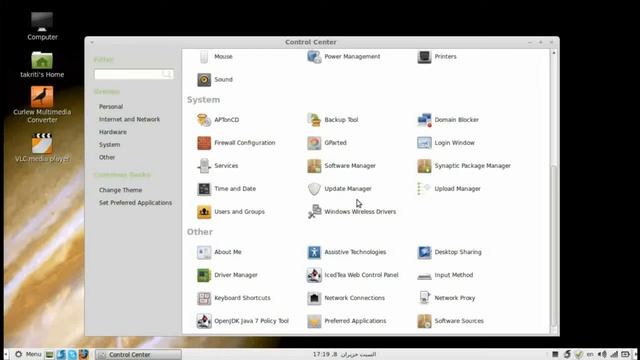Open Assistive Technologies
This screenshot has height=360, width=640.
pyautogui.click(x=347, y=252)
